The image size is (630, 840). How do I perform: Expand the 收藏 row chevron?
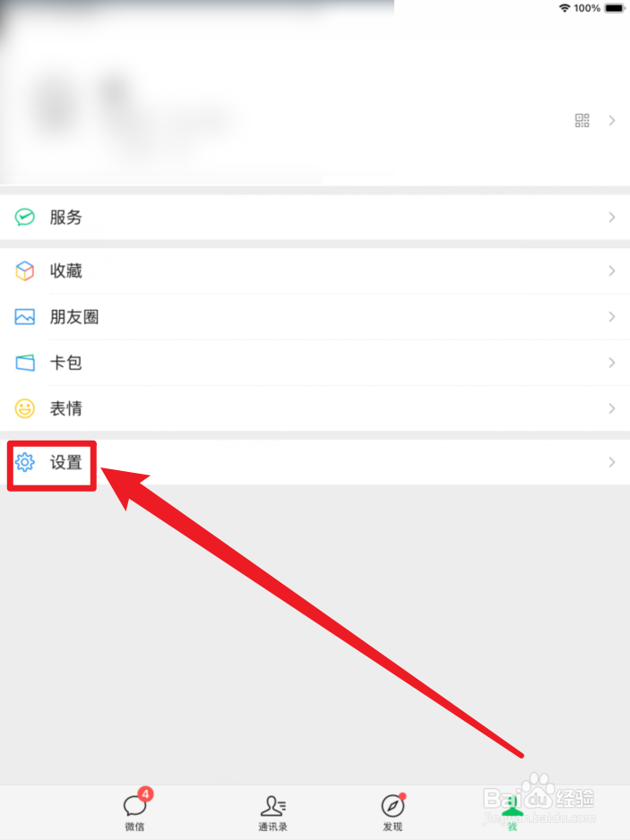coord(612,271)
